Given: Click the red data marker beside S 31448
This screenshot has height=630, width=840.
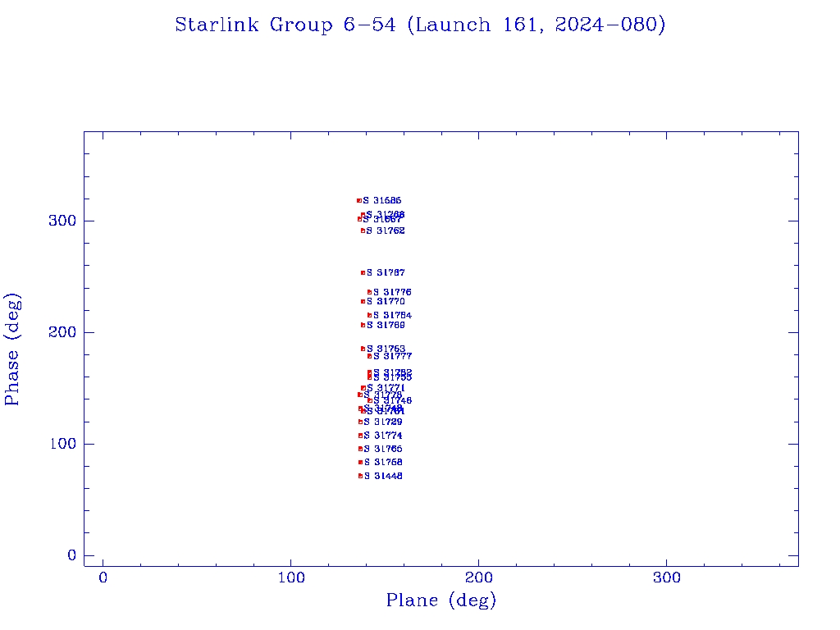Looking at the screenshot, I should 361,476.
